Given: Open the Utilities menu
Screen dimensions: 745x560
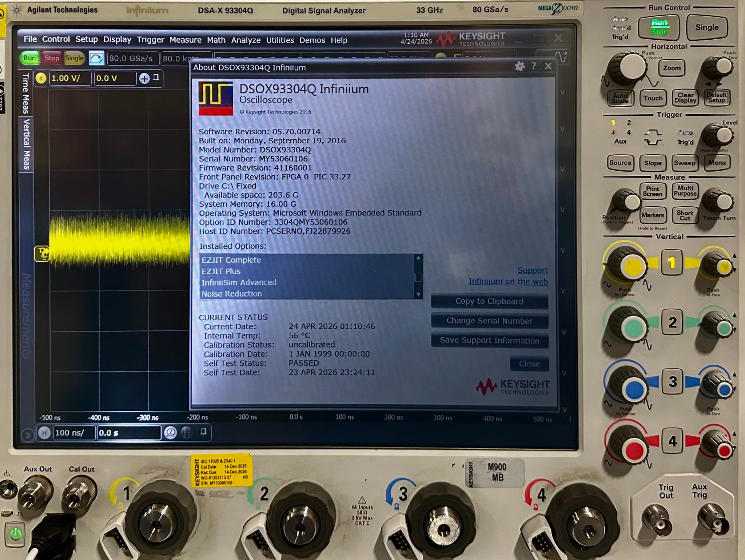Looking at the screenshot, I should [280, 40].
